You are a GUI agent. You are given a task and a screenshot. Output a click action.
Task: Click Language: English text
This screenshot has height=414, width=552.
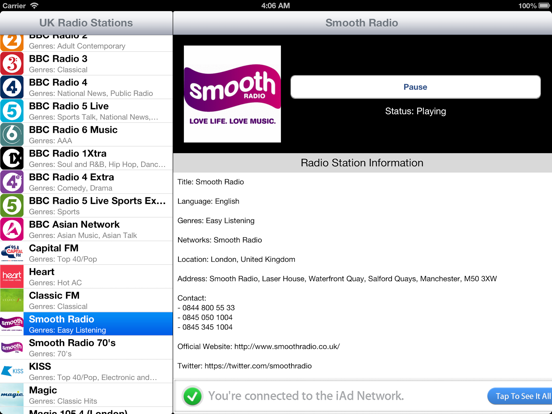click(208, 201)
